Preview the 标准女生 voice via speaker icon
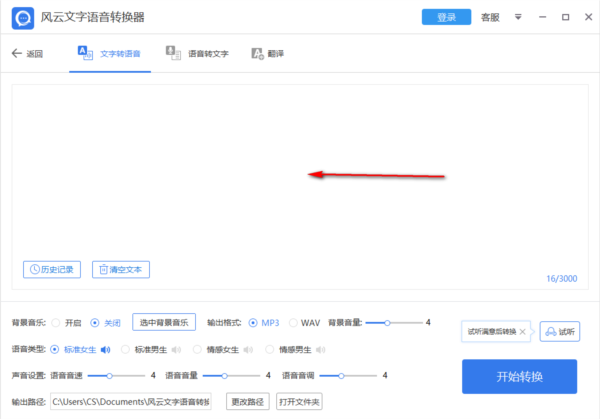This screenshot has width=600, height=419. [105, 350]
